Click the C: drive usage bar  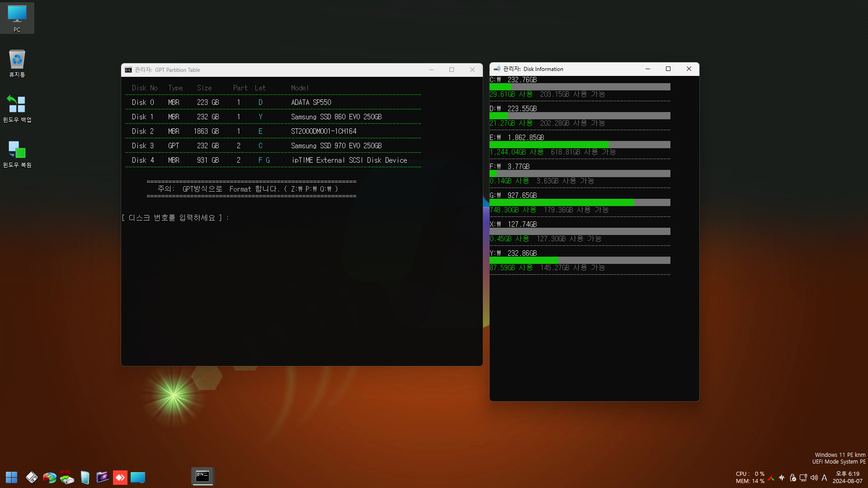(580, 87)
